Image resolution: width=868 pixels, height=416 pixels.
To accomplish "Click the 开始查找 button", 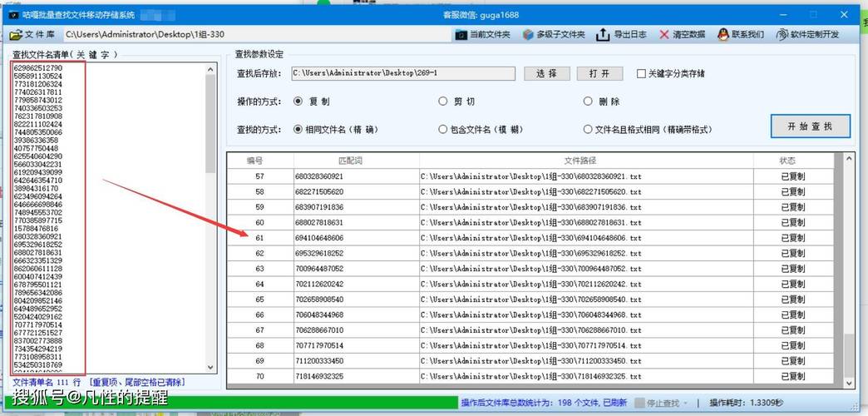I will [x=810, y=126].
